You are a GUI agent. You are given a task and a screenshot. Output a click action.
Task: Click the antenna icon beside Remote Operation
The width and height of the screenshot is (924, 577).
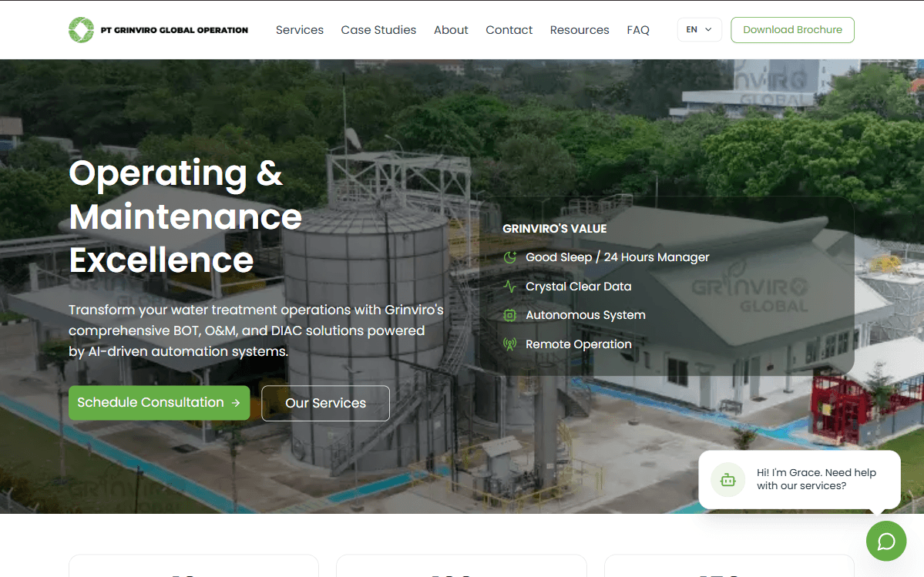509,344
